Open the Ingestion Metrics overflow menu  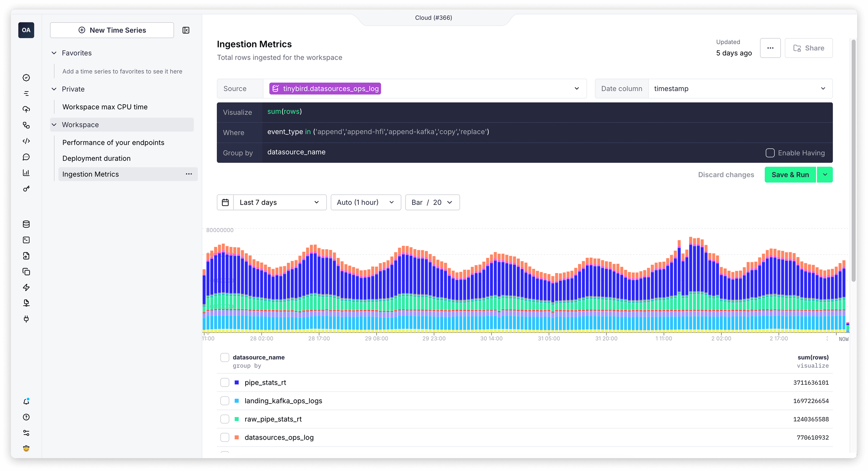pos(189,174)
